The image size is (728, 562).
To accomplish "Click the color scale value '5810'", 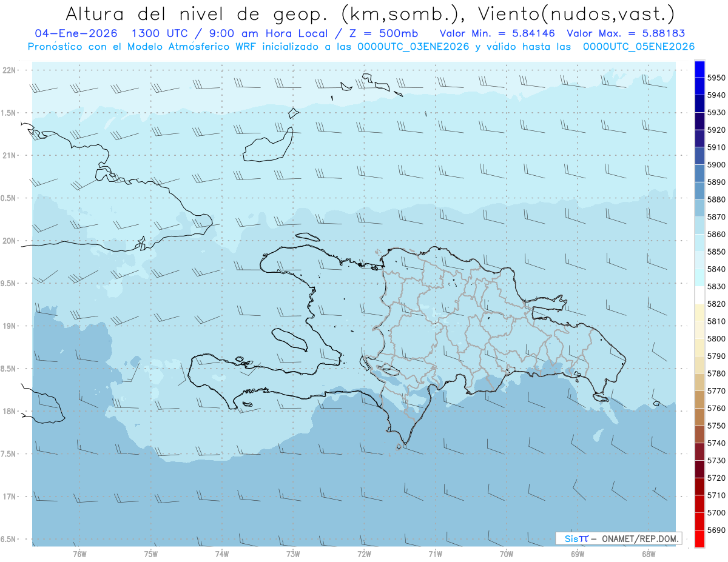I will point(716,321).
